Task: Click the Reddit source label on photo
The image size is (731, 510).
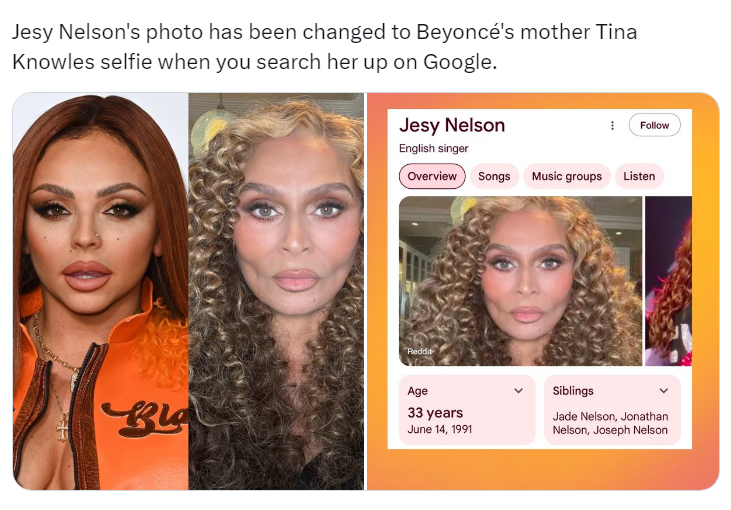Action: [420, 351]
